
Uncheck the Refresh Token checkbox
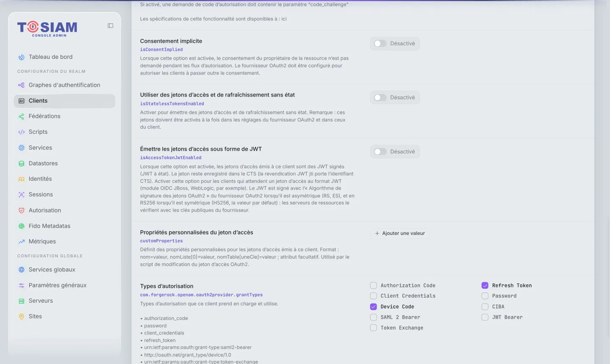click(x=485, y=286)
